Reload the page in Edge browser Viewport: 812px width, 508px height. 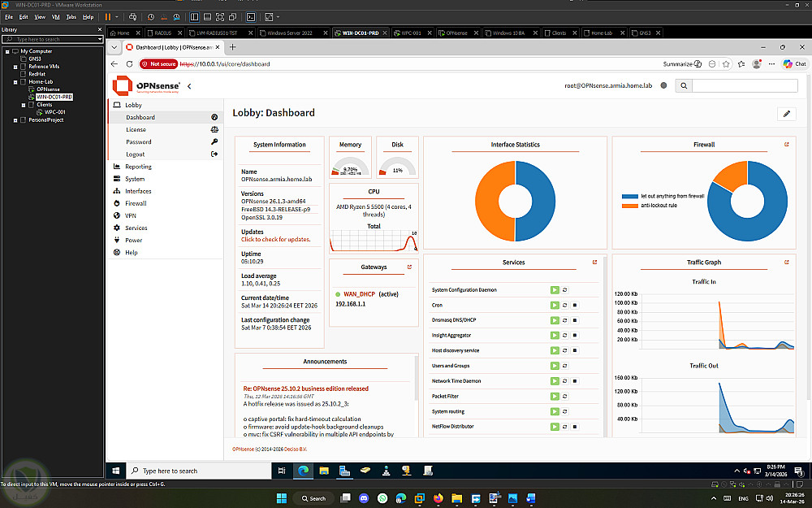[129, 63]
